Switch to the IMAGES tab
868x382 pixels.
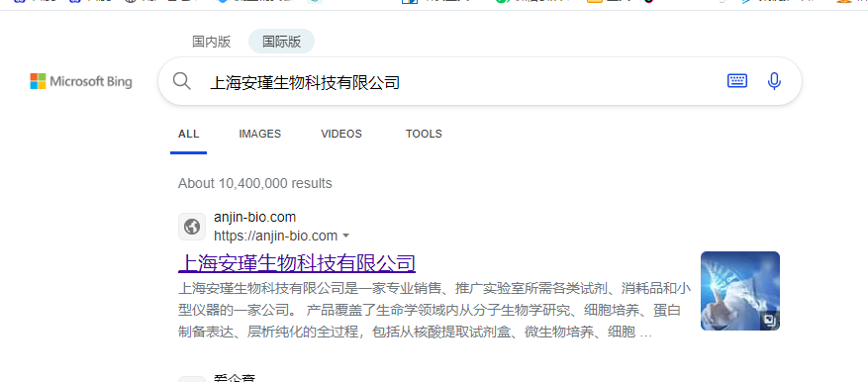coord(260,134)
